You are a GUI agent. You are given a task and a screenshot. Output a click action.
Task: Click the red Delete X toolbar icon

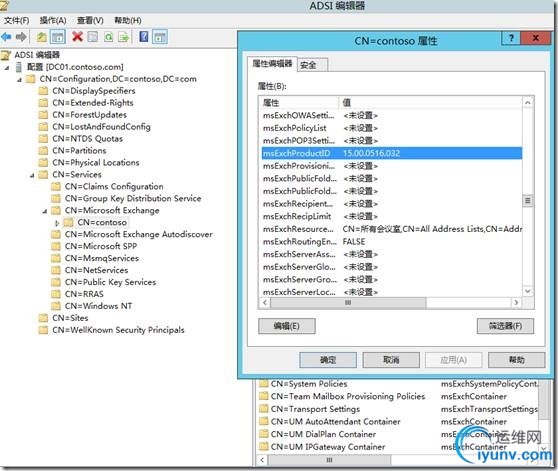point(77,37)
